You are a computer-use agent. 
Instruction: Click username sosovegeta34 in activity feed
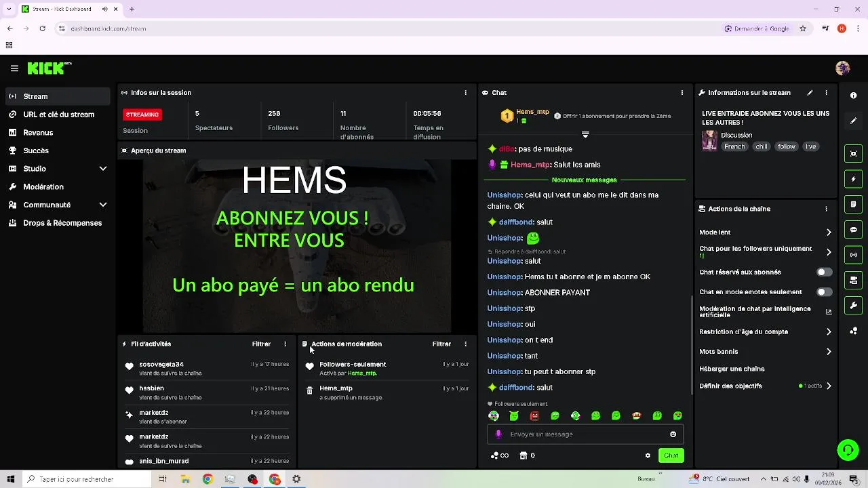161,365
